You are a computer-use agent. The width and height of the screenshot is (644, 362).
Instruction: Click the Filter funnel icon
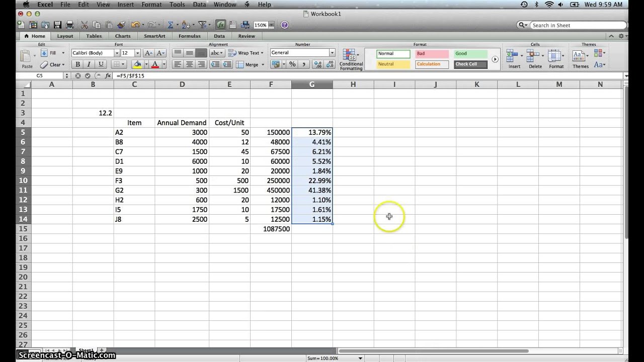click(x=202, y=25)
